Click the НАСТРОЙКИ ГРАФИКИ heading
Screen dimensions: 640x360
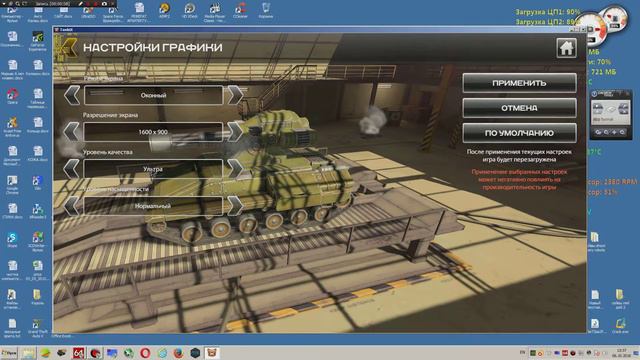[153, 47]
